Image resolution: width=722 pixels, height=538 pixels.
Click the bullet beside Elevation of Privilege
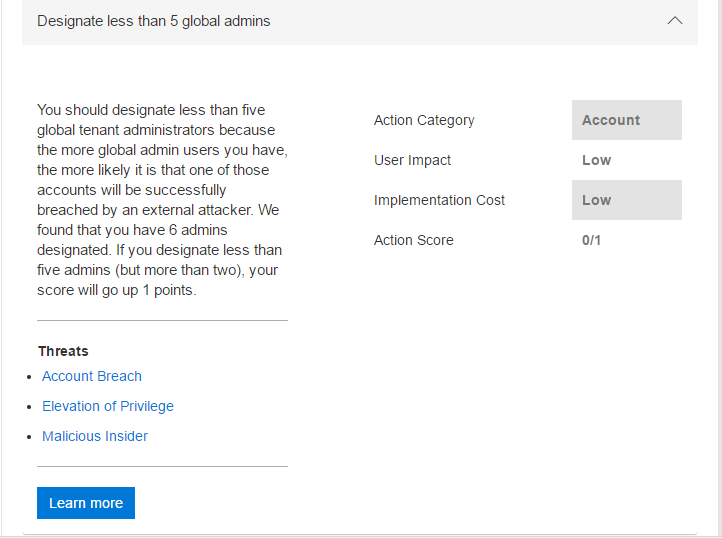tap(30, 407)
